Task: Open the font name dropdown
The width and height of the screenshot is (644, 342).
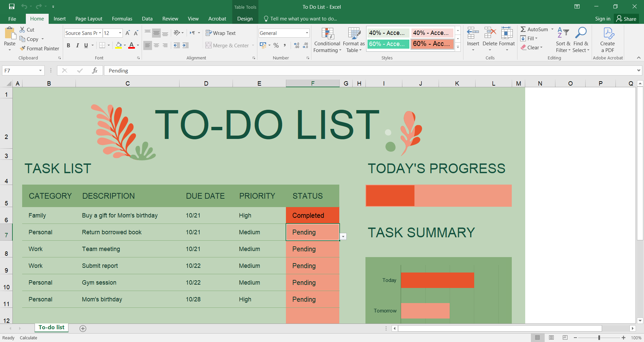Action: tap(100, 33)
